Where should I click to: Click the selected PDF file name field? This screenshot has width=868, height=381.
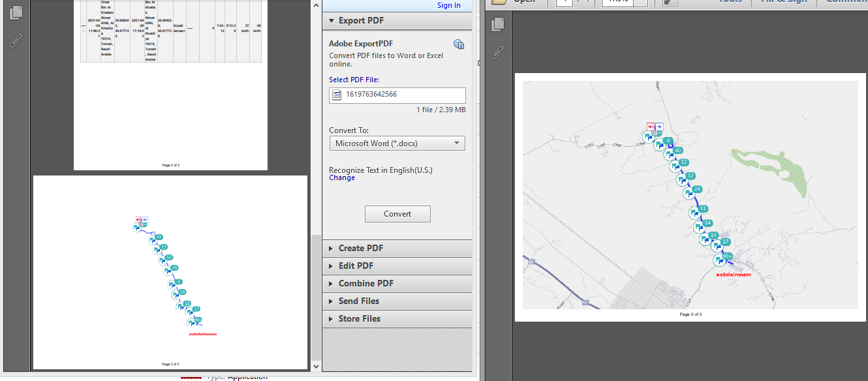pos(397,95)
